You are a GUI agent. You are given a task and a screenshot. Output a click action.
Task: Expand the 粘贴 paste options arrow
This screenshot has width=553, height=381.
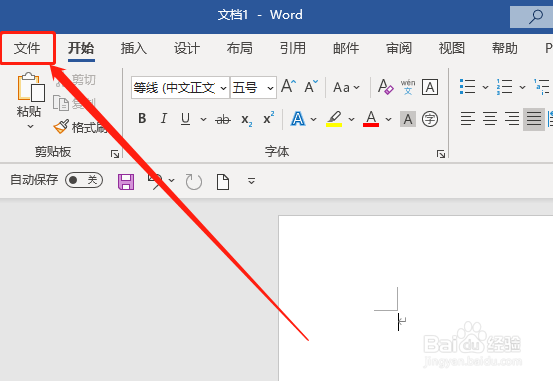30,126
